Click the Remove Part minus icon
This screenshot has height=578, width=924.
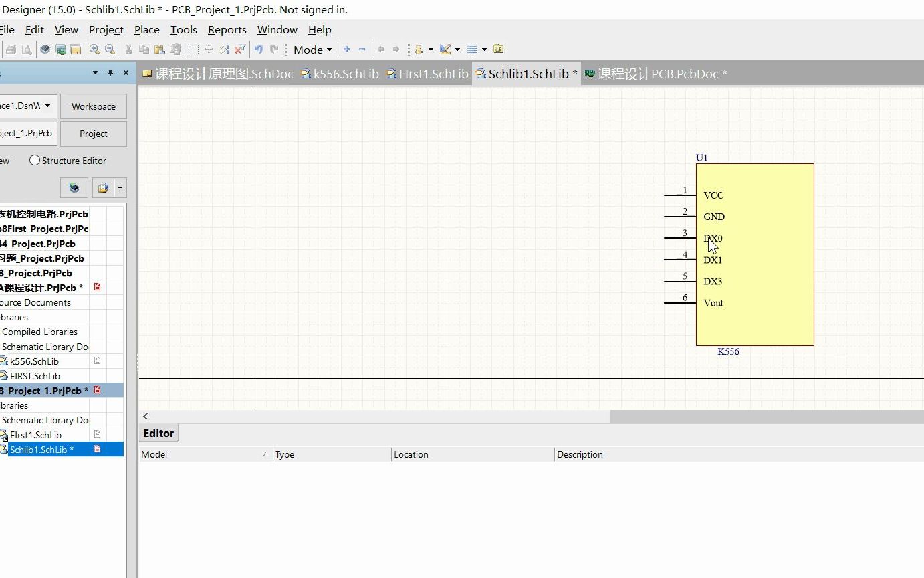(362, 49)
